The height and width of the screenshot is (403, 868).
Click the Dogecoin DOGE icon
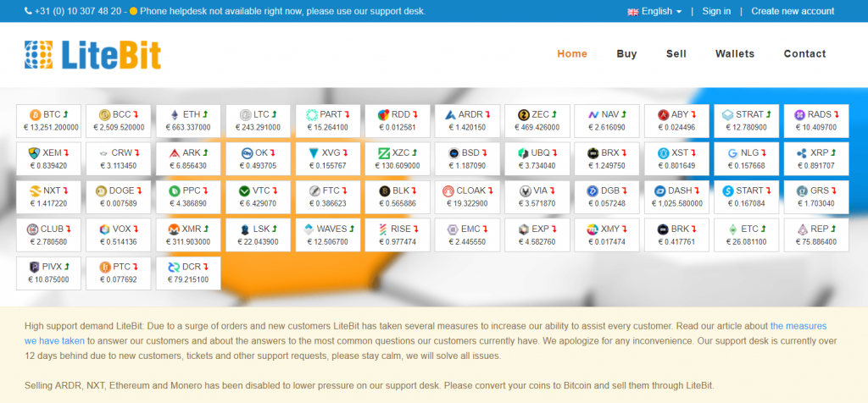(101, 190)
